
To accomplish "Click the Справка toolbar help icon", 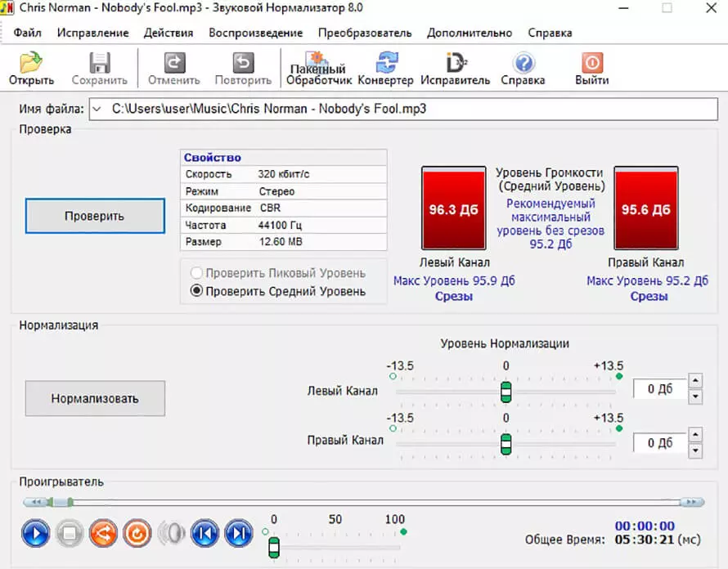I will 524,68.
